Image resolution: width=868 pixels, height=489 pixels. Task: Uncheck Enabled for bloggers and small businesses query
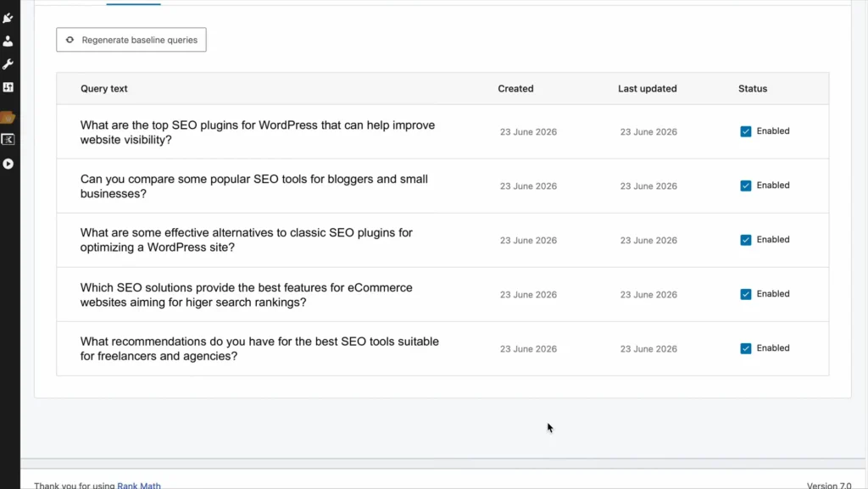pos(746,186)
